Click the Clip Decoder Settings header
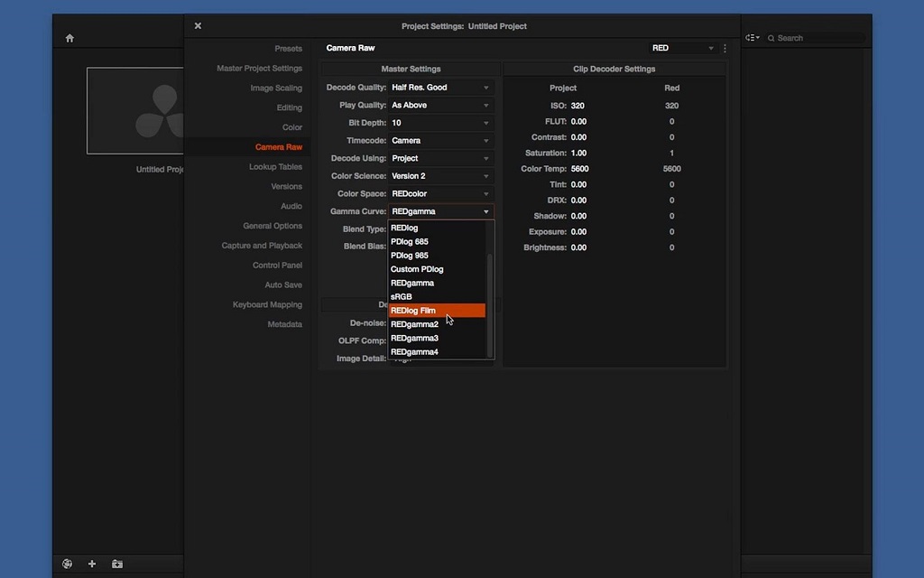 point(614,69)
